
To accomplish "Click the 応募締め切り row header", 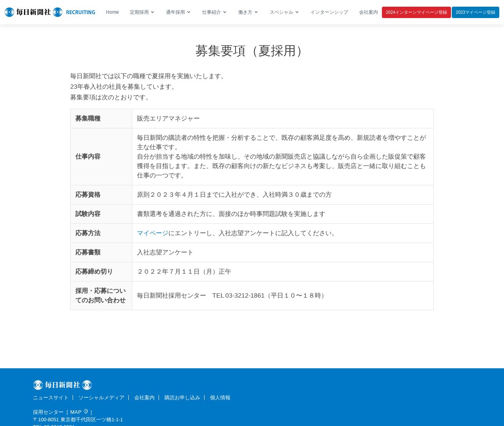I will point(101,272).
